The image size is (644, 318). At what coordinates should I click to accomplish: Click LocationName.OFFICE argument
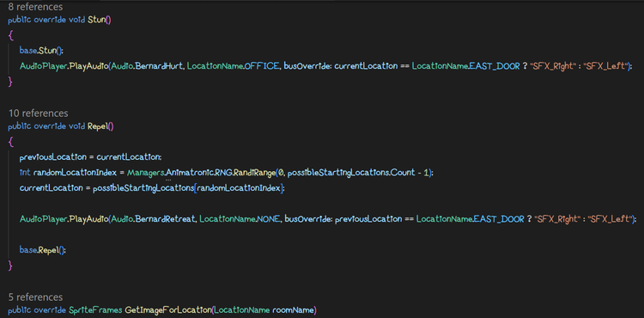point(233,65)
